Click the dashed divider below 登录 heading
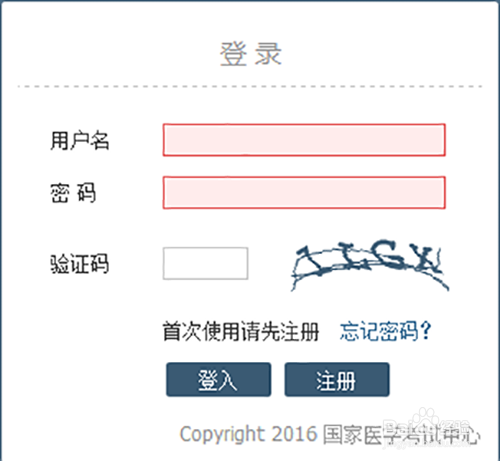 (250, 86)
